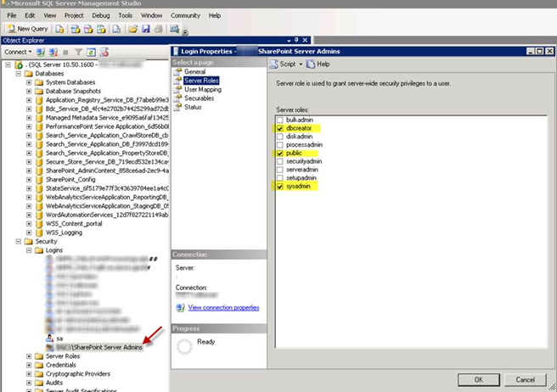Select Secure_Store_Service_DB database
The height and width of the screenshot is (392, 557).
click(x=107, y=162)
